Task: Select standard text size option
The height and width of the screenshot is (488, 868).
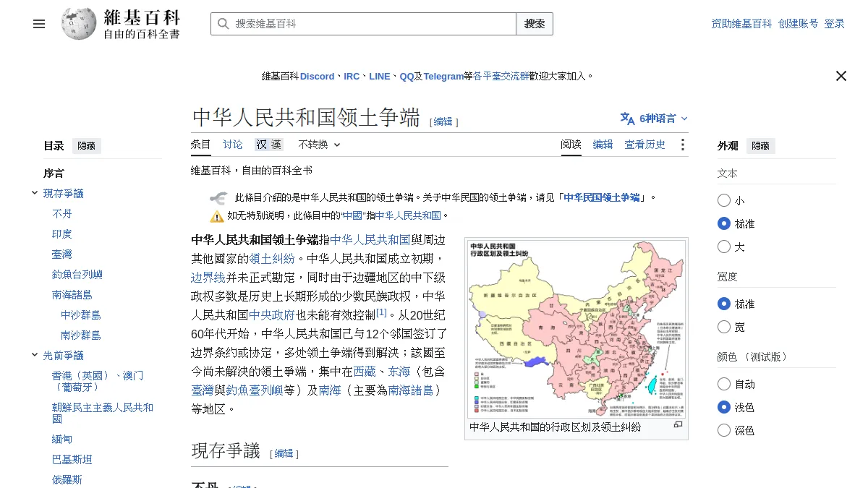Action: click(x=724, y=223)
